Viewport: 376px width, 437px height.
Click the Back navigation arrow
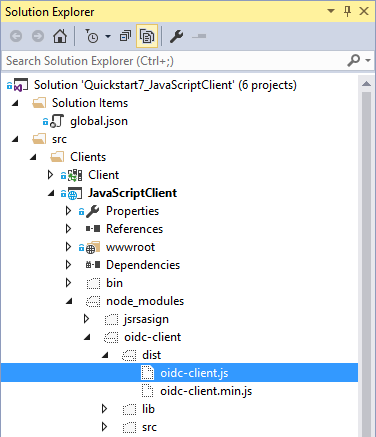tap(16, 36)
